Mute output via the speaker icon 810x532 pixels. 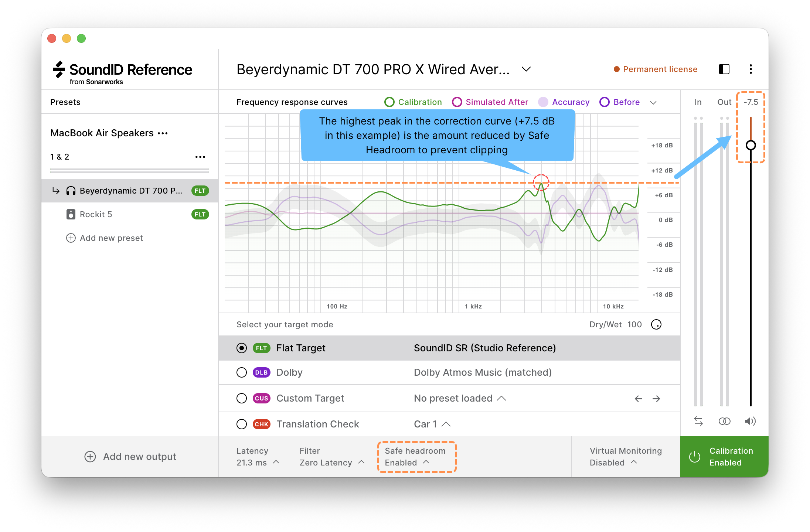pos(751,421)
